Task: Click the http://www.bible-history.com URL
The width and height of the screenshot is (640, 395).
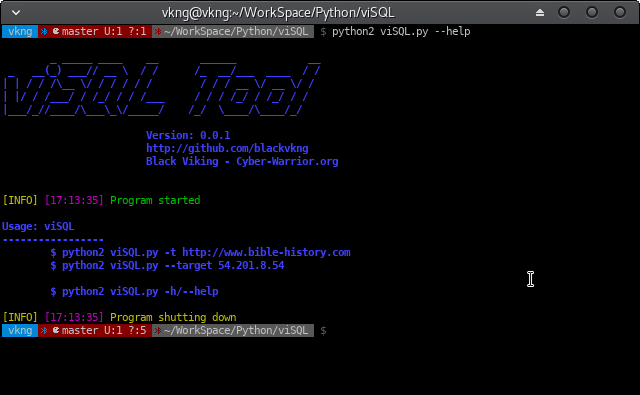Action: (266, 252)
